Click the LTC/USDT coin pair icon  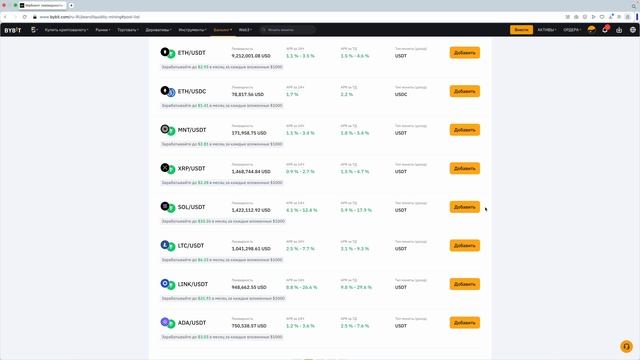click(x=168, y=246)
